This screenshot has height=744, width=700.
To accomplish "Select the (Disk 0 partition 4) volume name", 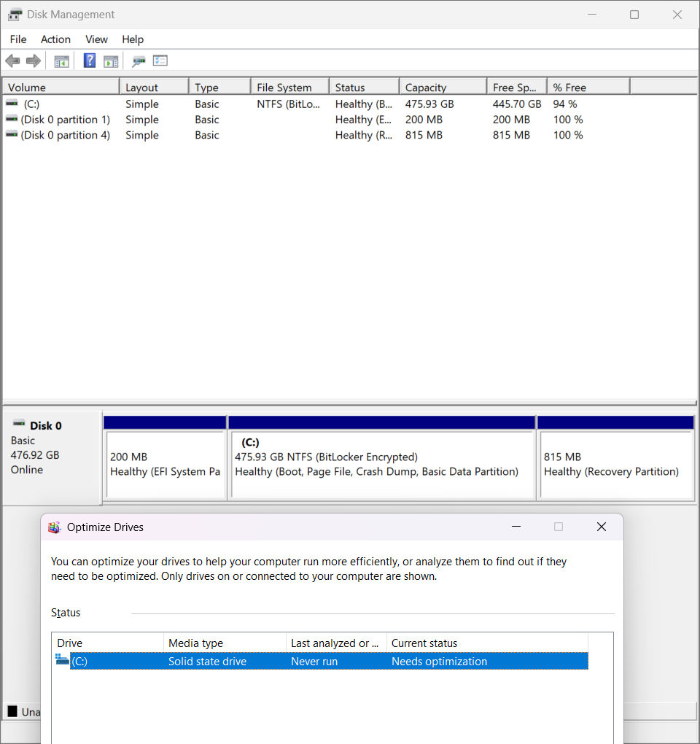I will [66, 135].
